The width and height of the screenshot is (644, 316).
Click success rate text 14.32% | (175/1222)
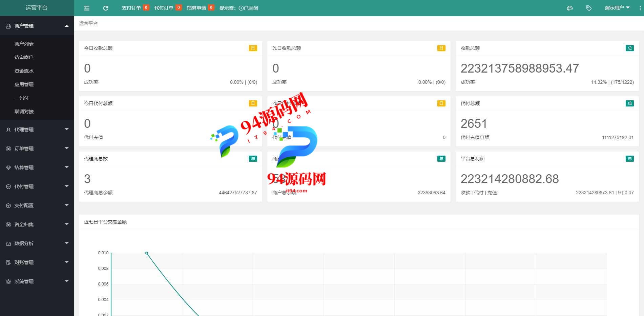click(612, 82)
